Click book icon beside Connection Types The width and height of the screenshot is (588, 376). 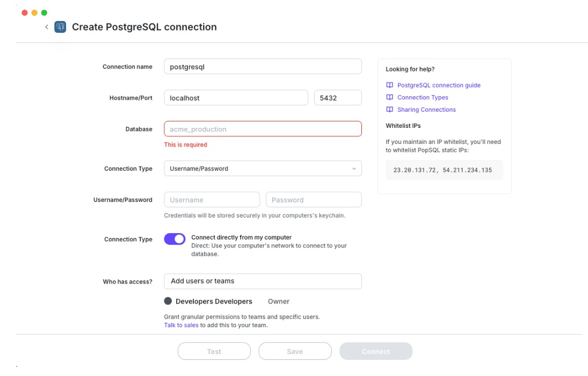point(390,98)
